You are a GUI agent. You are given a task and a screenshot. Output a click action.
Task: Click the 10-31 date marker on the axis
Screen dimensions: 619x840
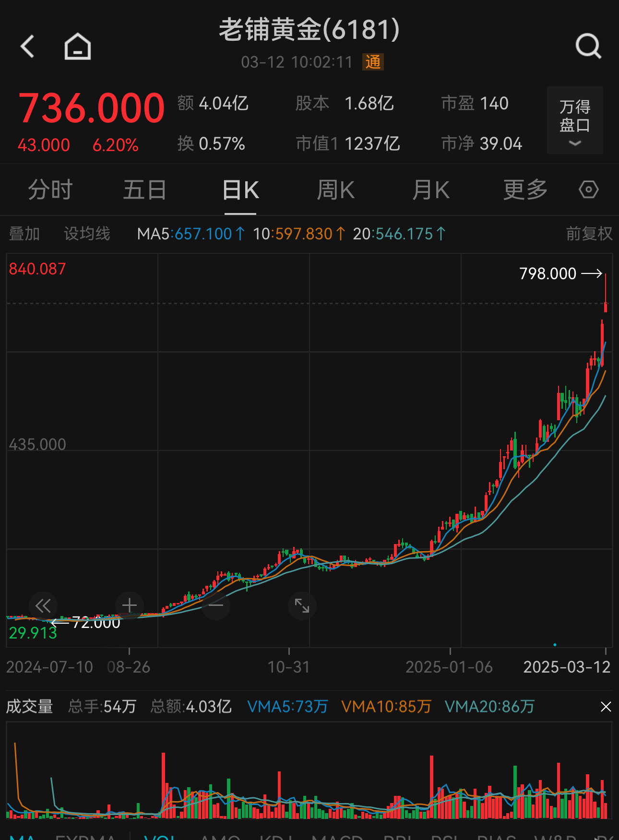coord(289,667)
